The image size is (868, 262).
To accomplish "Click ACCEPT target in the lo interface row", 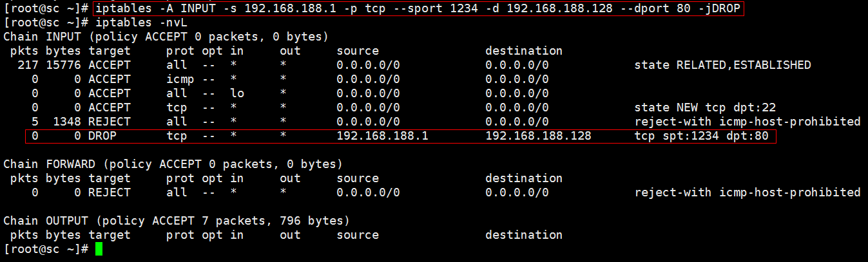I will click(x=110, y=93).
